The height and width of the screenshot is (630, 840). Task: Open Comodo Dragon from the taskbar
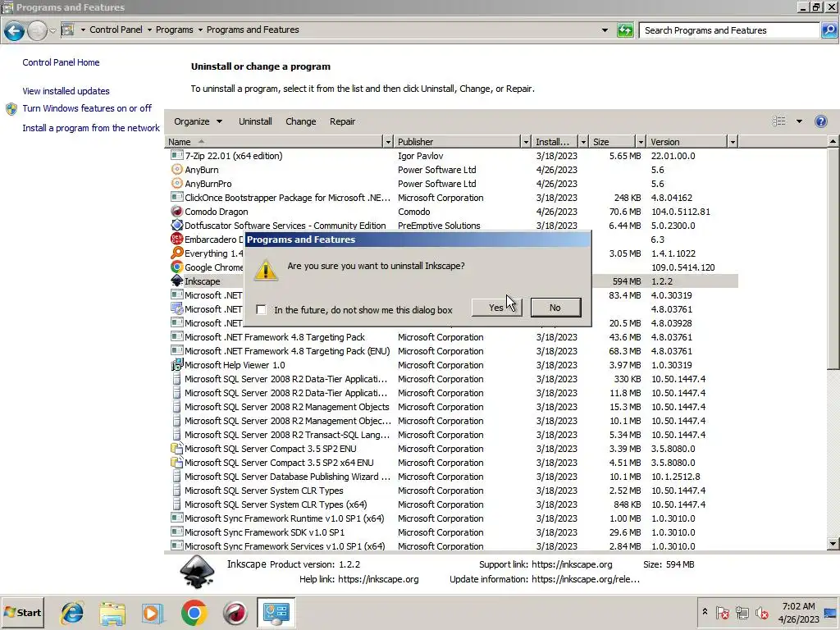(x=235, y=613)
